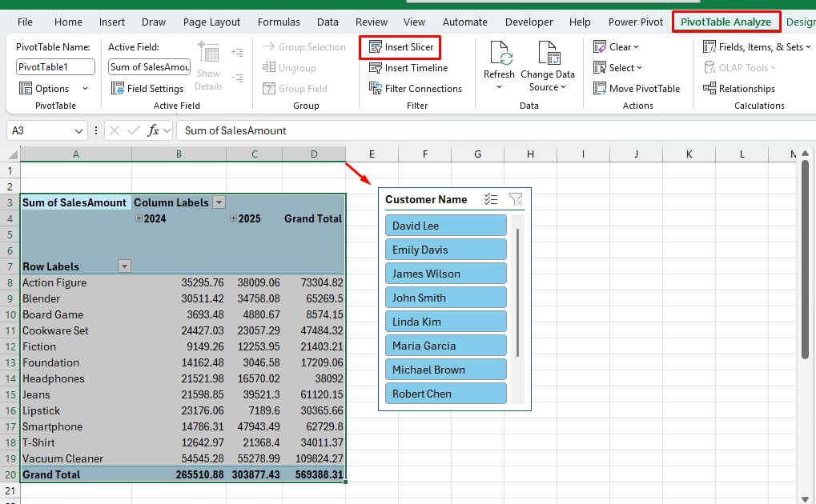
Task: Select the Michael Brown slicer button
Action: (445, 370)
